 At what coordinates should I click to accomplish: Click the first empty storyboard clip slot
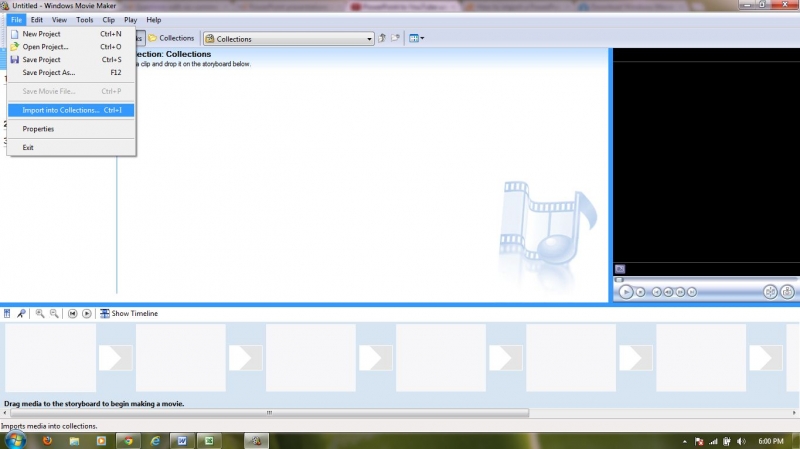pos(50,357)
